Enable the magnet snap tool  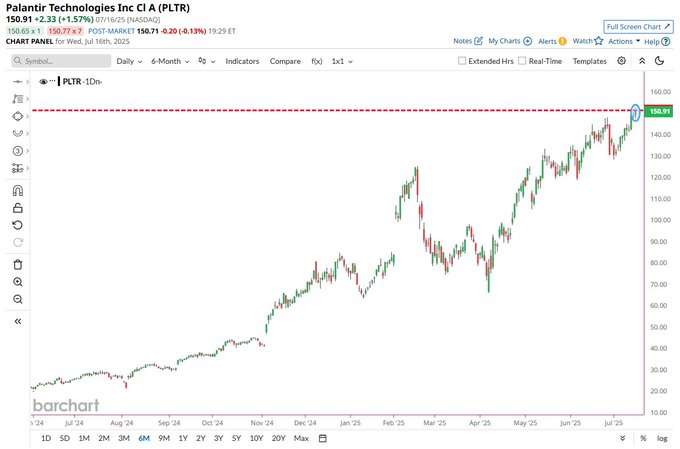tap(17, 190)
